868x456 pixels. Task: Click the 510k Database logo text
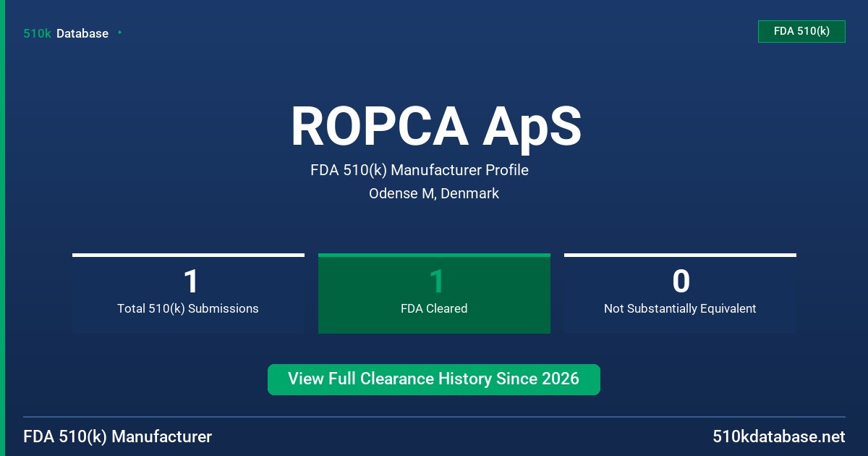(66, 33)
